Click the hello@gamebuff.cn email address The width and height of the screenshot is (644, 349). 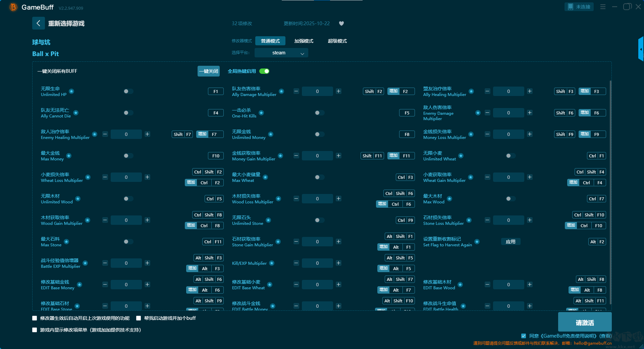[x=593, y=343]
